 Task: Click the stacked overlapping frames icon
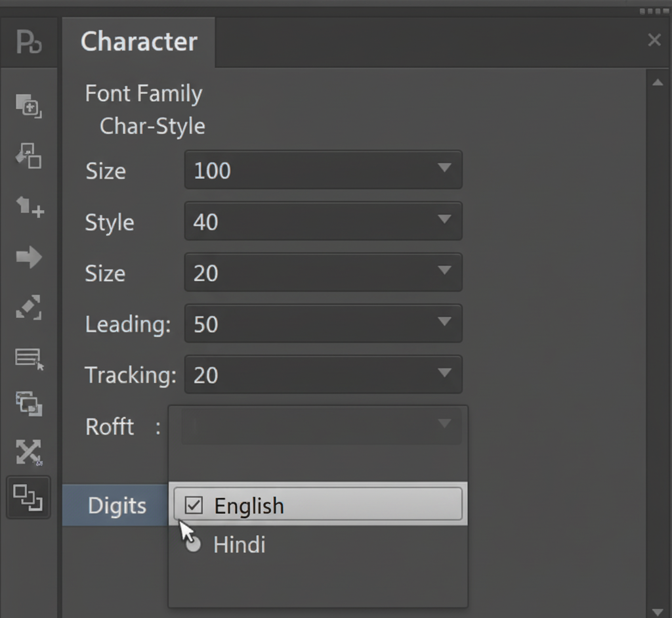coord(29,403)
